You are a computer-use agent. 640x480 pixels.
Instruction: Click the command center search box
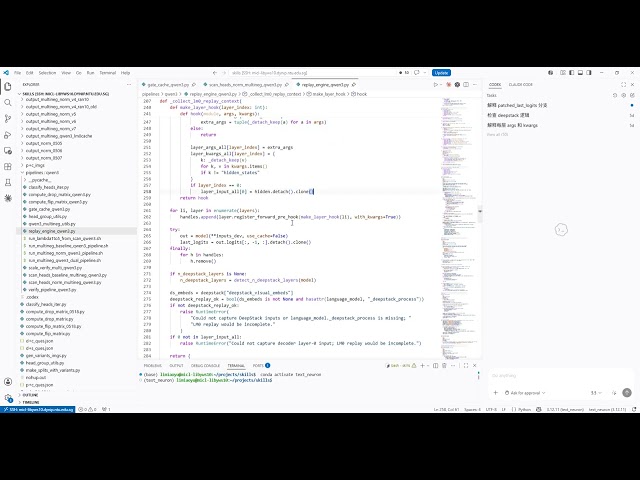[x=312, y=73]
